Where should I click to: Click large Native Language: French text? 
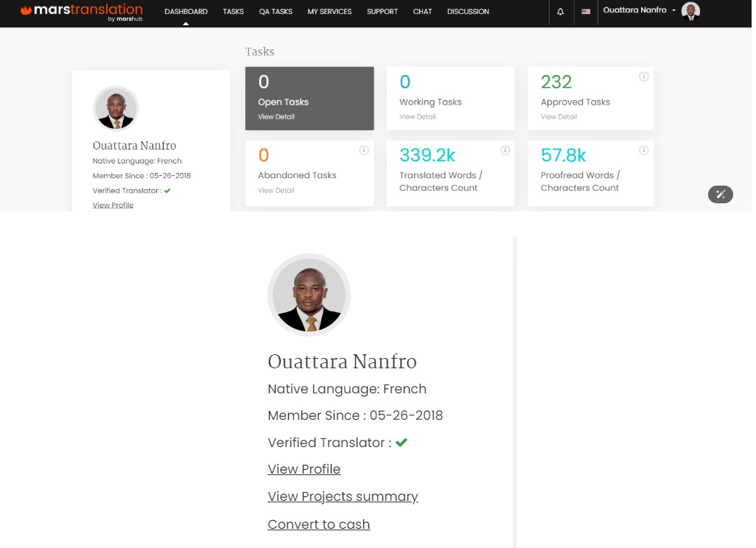point(347,389)
